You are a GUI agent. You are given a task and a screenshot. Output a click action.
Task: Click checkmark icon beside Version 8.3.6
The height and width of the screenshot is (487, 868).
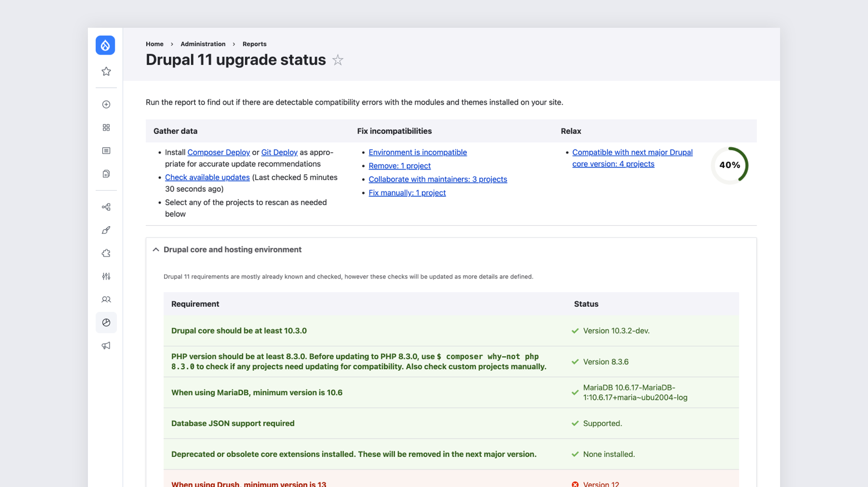point(575,362)
